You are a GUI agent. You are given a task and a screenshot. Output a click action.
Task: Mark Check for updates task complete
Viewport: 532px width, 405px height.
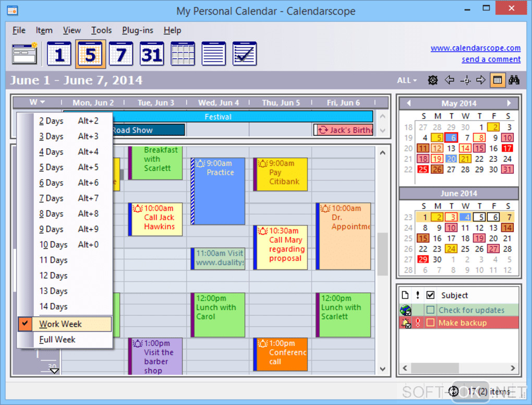(430, 310)
